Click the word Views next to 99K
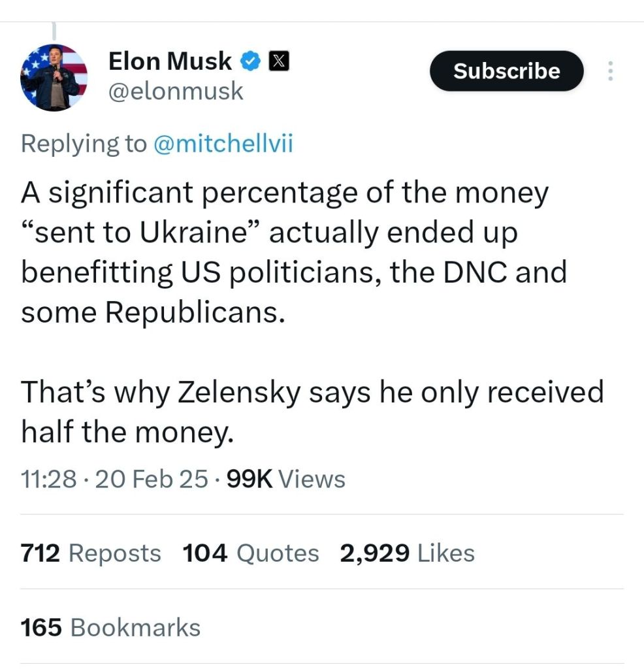This screenshot has height=669, width=644. point(312,480)
